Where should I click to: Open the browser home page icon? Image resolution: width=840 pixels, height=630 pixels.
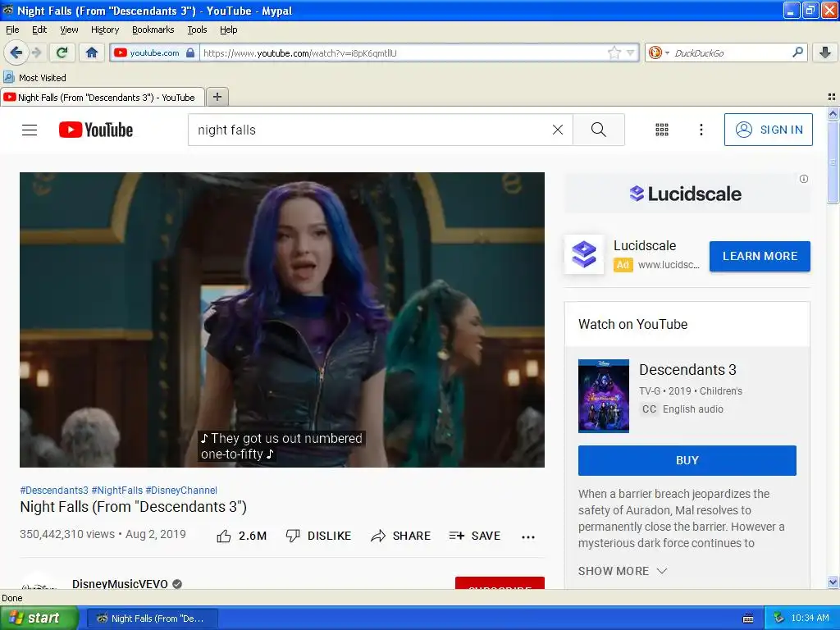pyautogui.click(x=92, y=52)
